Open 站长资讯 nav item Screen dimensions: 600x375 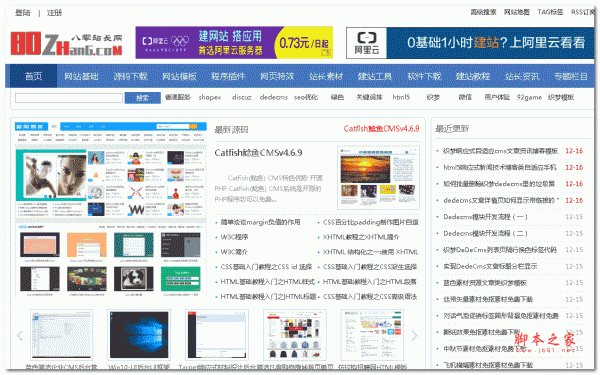click(522, 76)
